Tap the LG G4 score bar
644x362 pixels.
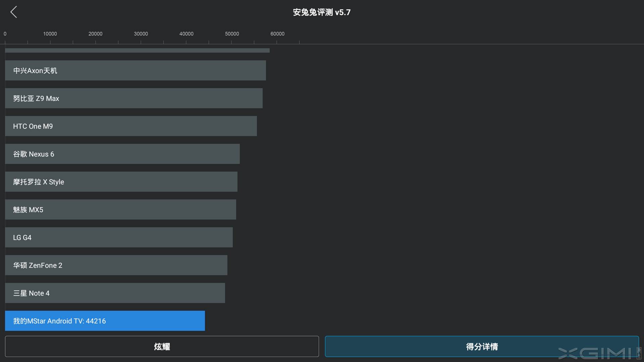(118, 237)
